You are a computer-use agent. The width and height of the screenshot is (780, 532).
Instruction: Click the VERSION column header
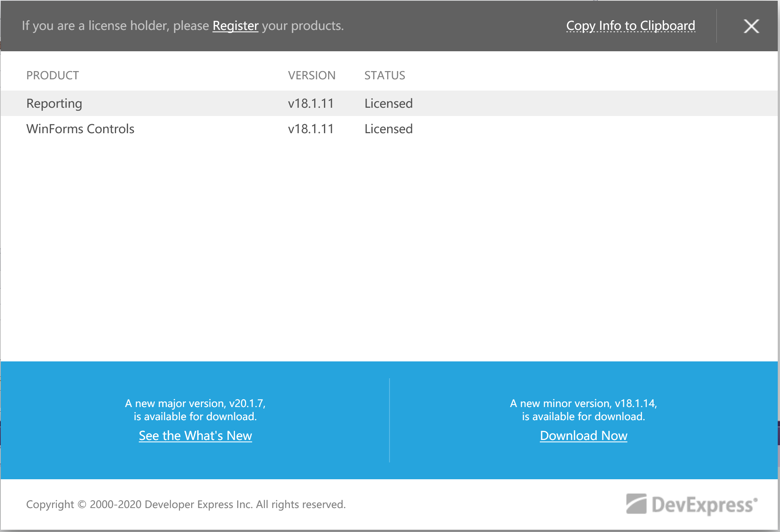(x=312, y=76)
